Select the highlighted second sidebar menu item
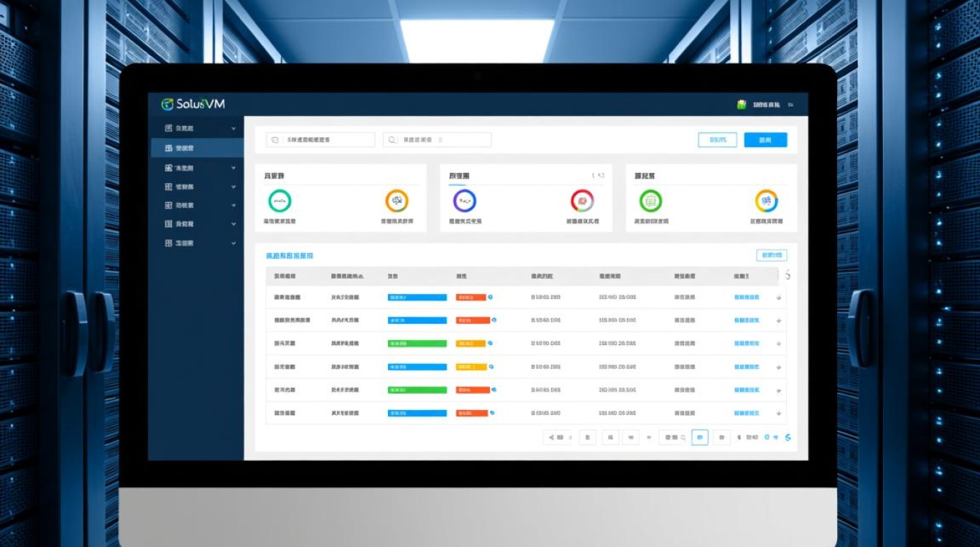This screenshot has width=980, height=547. [x=197, y=148]
